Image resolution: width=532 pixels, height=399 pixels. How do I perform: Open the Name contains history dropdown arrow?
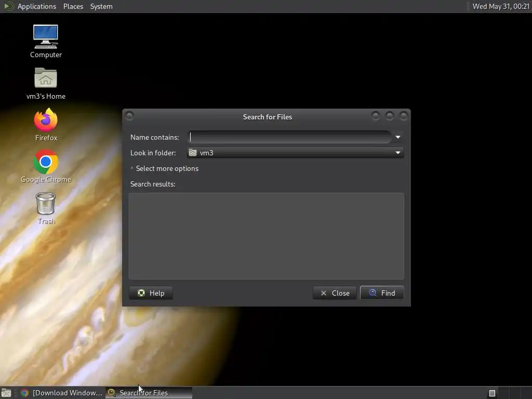tap(397, 137)
